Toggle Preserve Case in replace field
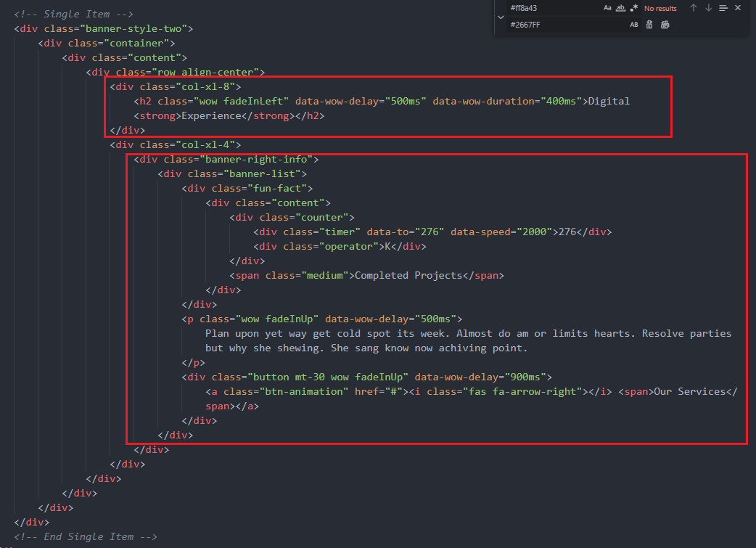Image resolution: width=756 pixels, height=548 pixels. coord(634,25)
